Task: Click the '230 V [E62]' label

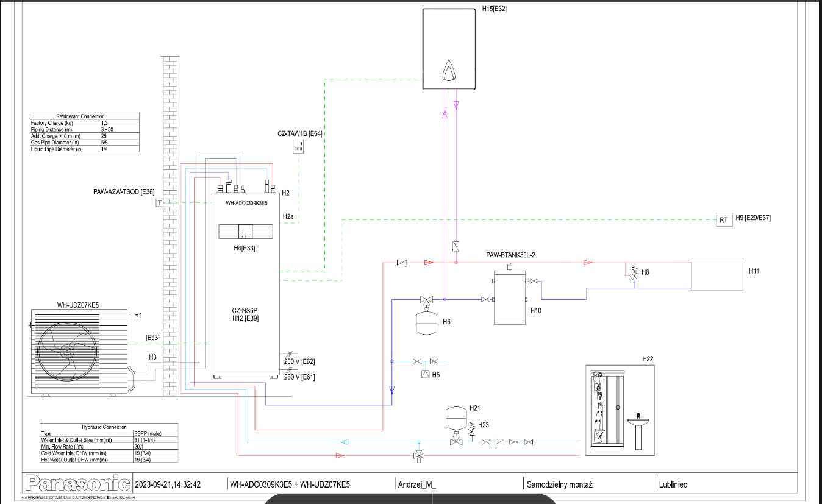Action: tap(299, 362)
